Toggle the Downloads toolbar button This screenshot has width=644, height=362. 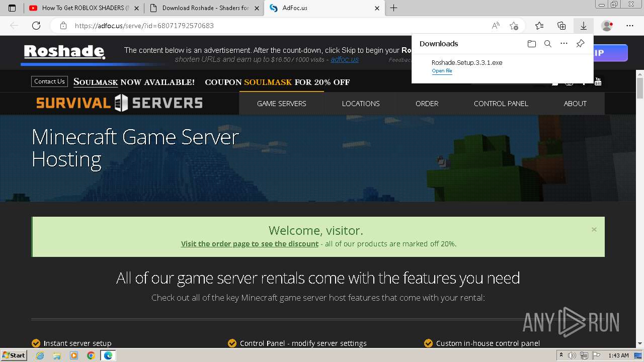[584, 26]
